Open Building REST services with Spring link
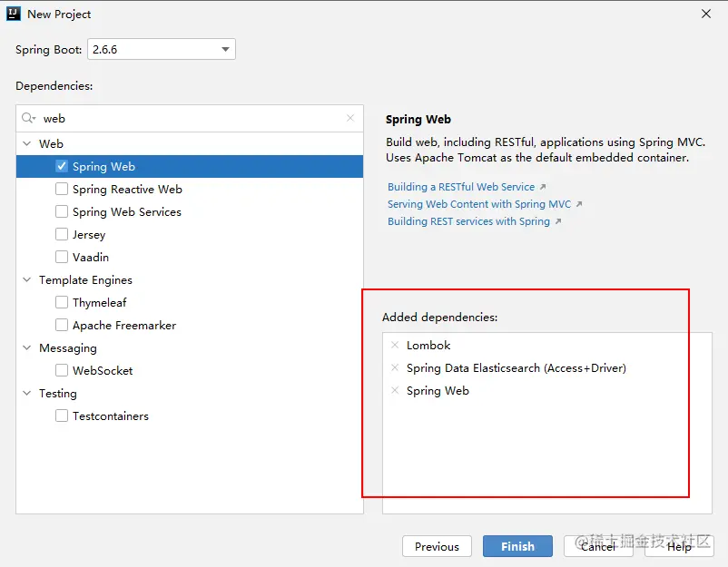The width and height of the screenshot is (728, 567). coord(468,221)
